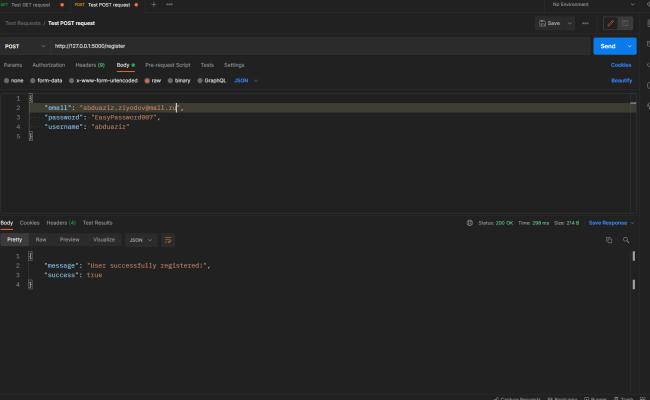This screenshot has width=650, height=400.
Task: Open the comments view icon
Action: 625,23
